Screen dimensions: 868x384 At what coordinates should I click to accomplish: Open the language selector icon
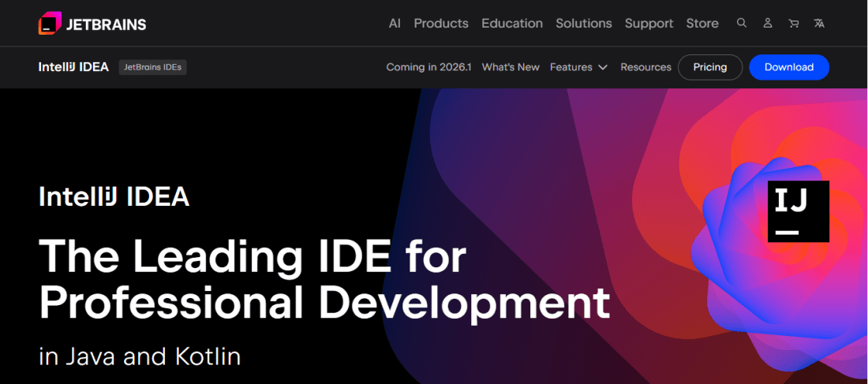[819, 23]
